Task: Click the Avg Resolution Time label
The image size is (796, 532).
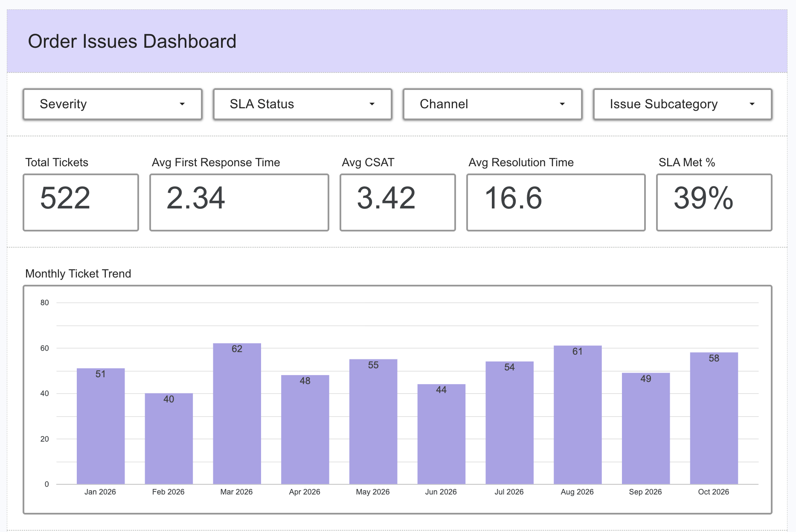Action: [521, 162]
